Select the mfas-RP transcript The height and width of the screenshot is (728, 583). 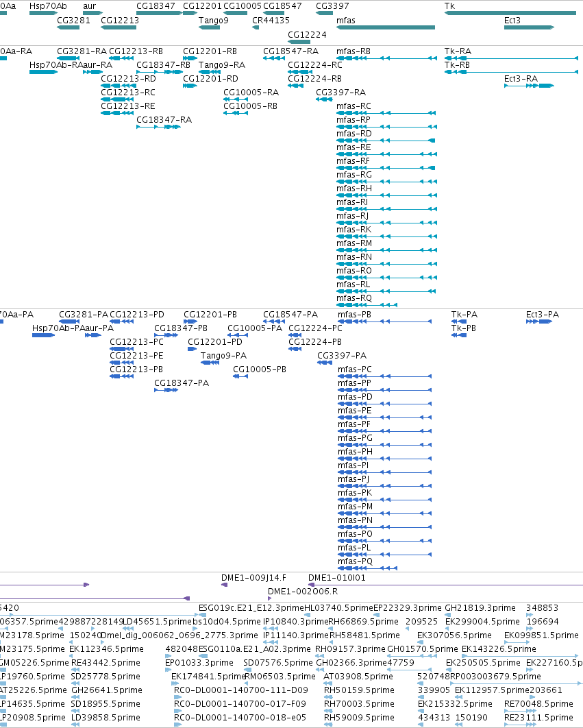coord(353,120)
